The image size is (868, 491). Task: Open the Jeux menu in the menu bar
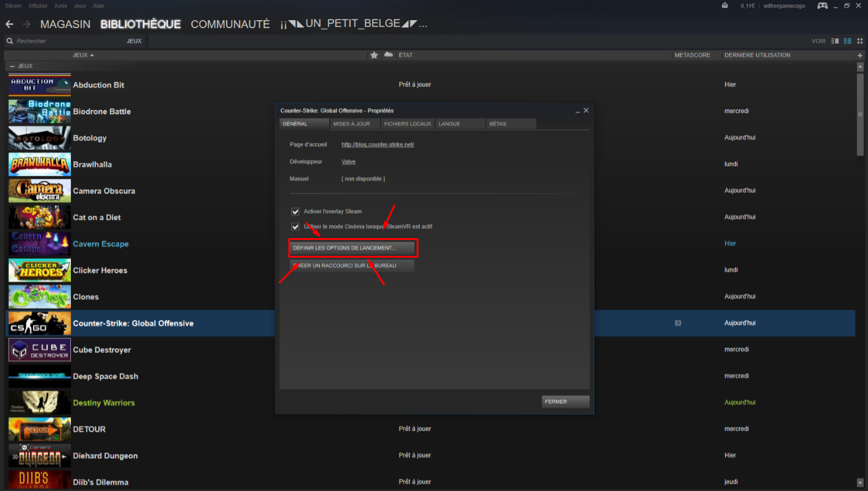pos(80,5)
